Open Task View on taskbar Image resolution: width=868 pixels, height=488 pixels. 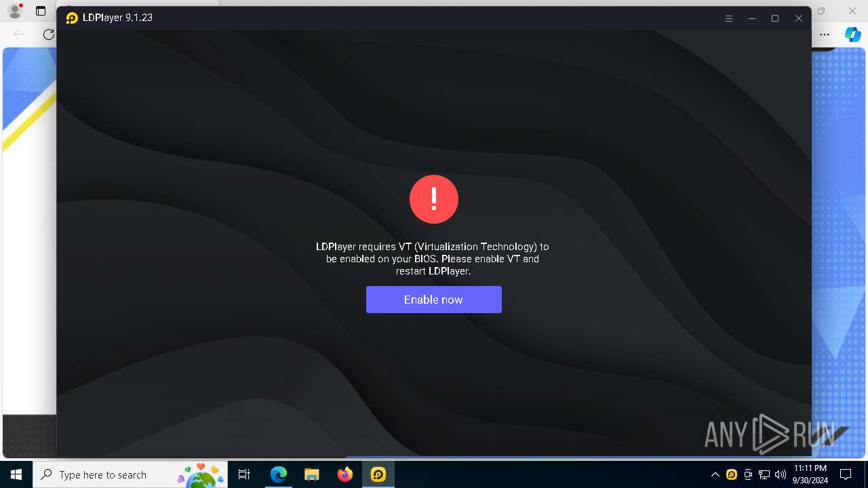tap(244, 474)
